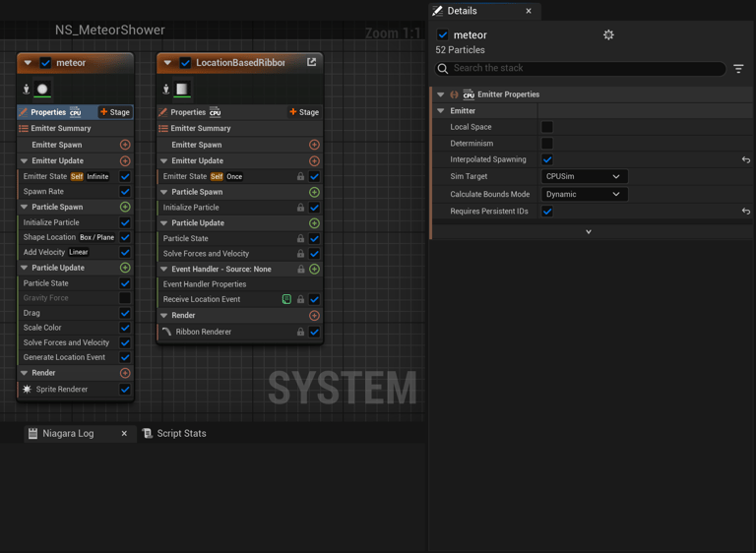Screen dimensions: 756x553
Task: Disable Generate Location Event module
Action: 125,357
